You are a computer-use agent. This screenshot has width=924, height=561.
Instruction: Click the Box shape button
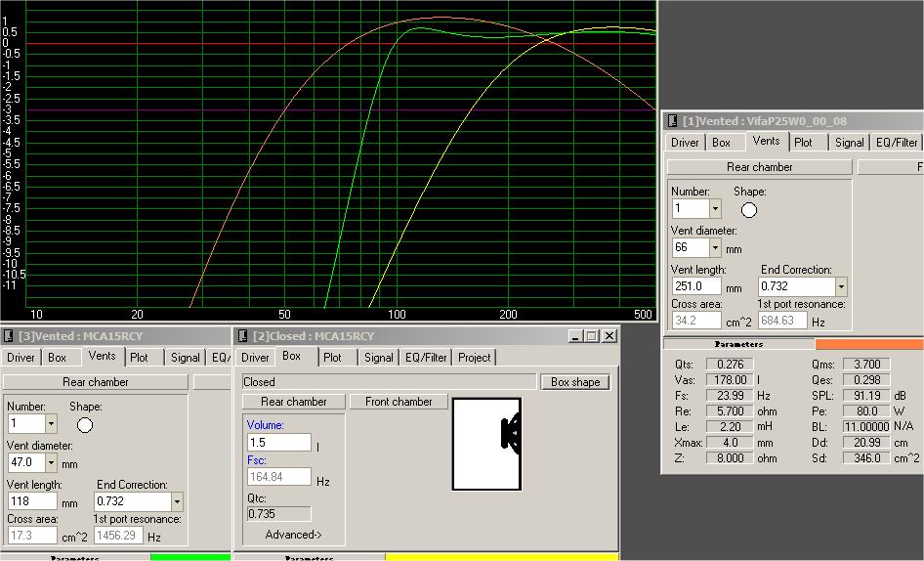(575, 382)
